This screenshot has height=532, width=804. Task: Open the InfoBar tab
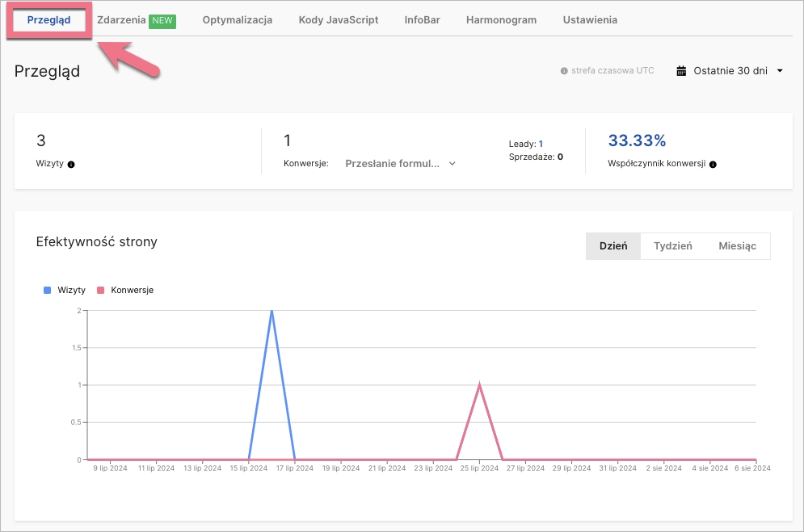(421, 19)
